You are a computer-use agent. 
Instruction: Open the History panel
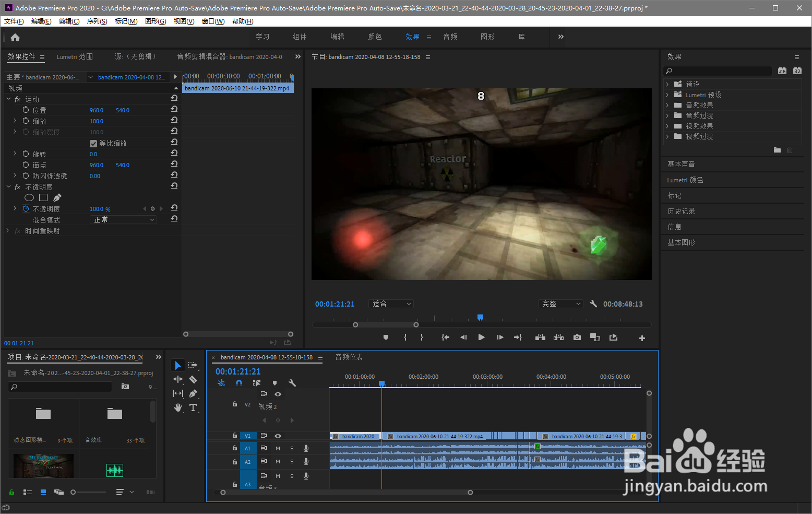pos(681,211)
